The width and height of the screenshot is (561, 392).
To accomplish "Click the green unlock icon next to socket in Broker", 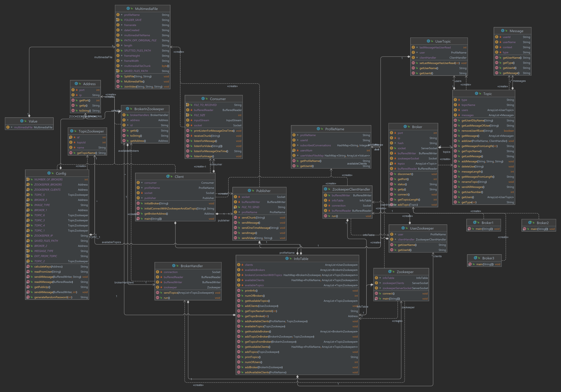I will point(395,148).
